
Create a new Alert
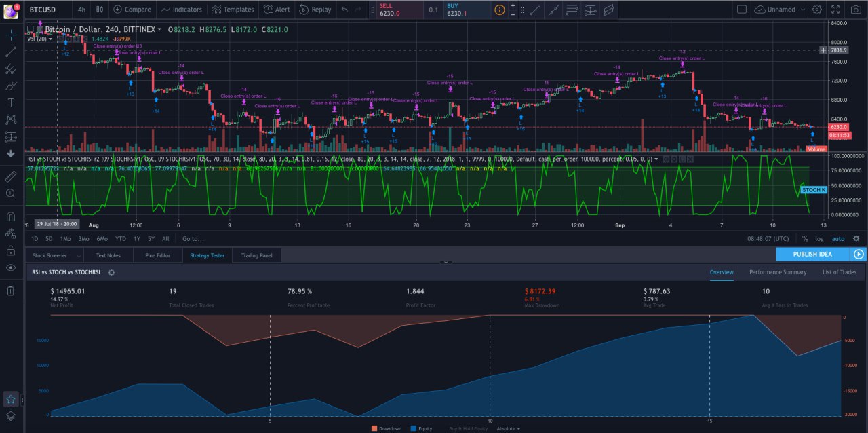point(277,10)
